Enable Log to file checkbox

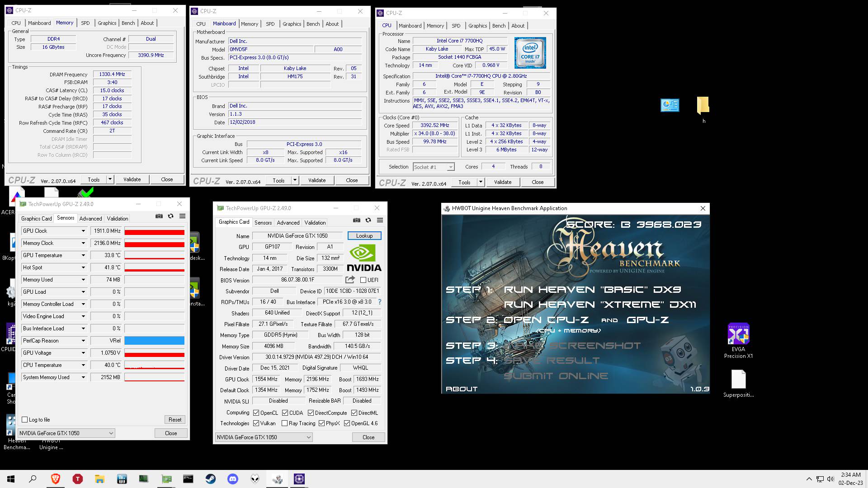coord(25,420)
